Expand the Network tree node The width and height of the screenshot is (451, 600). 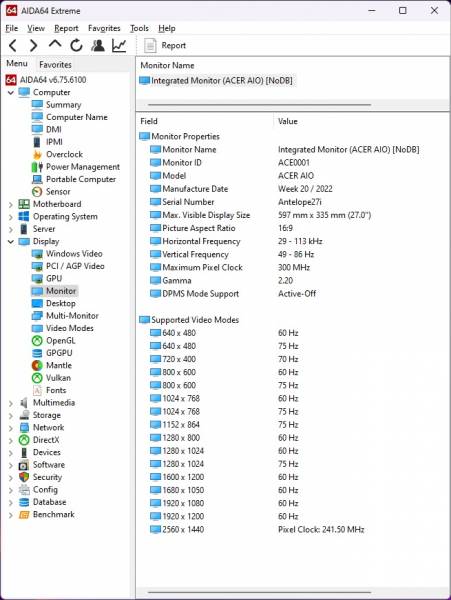[x=11, y=428]
